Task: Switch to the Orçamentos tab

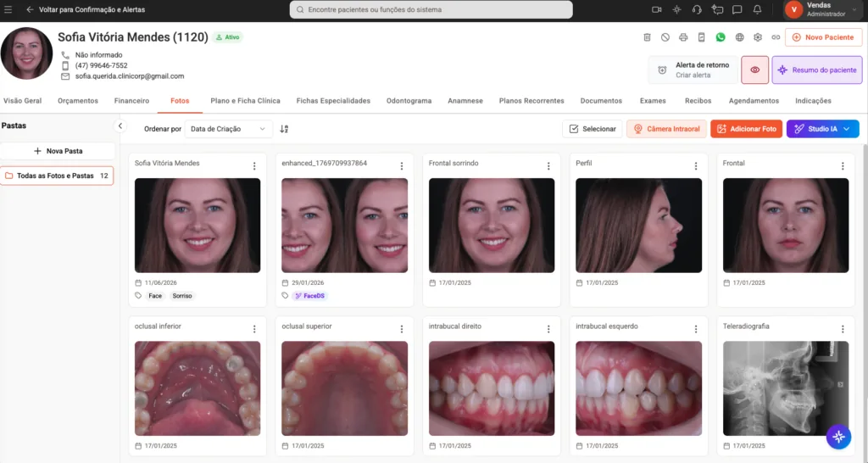Action: 77,101
